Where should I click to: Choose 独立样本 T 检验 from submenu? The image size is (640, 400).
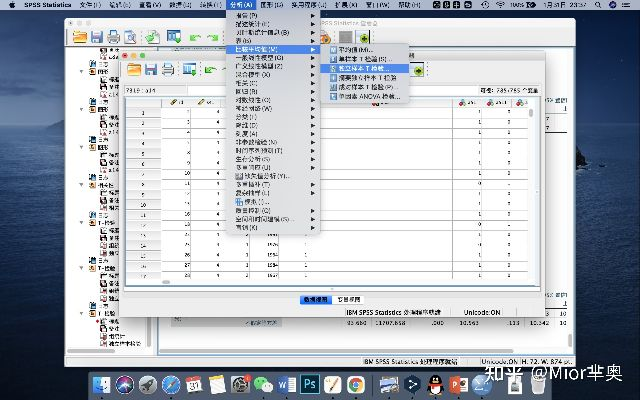pyautogui.click(x=364, y=69)
